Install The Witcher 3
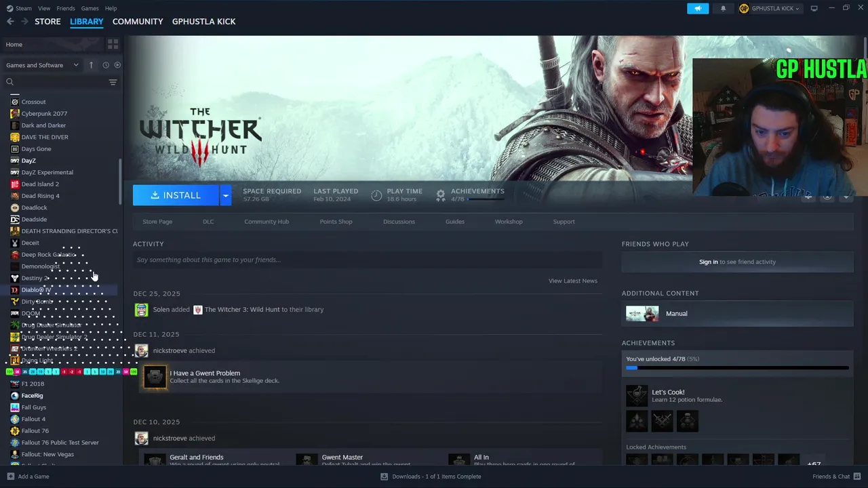Viewport: 868px width, 488px height. [x=176, y=195]
